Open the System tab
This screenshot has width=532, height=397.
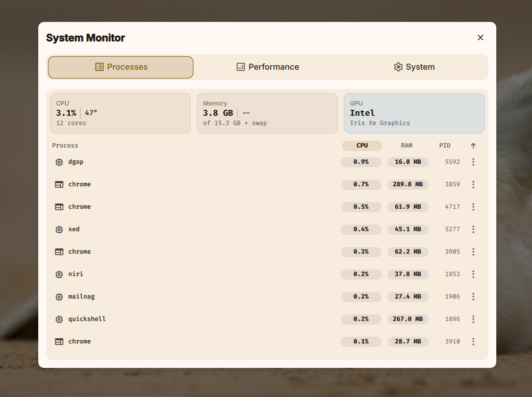click(x=414, y=67)
